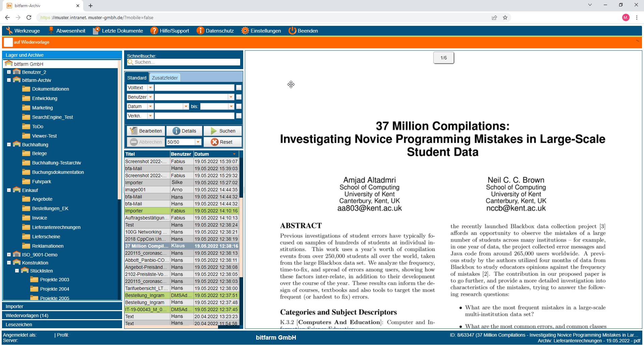Select the Lieferantenrechnungen folder icon
The width and height of the screenshot is (644, 345).
pyautogui.click(x=26, y=227)
